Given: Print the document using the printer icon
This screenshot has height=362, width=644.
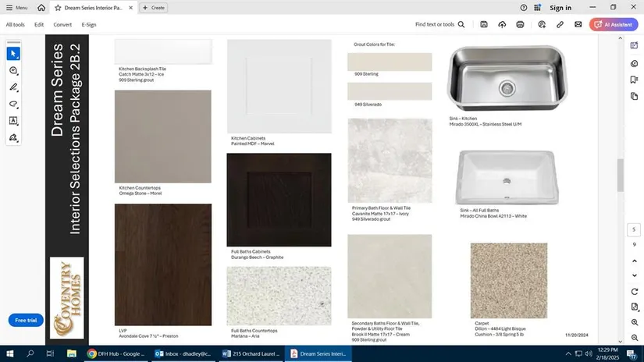Looking at the screenshot, I should pyautogui.click(x=521, y=25).
